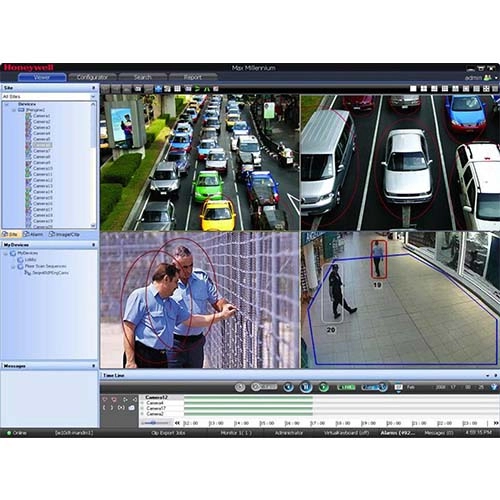500x500 pixels.
Task: Click the blue highlighted icon in viewer toolbar
Action: coord(158,89)
